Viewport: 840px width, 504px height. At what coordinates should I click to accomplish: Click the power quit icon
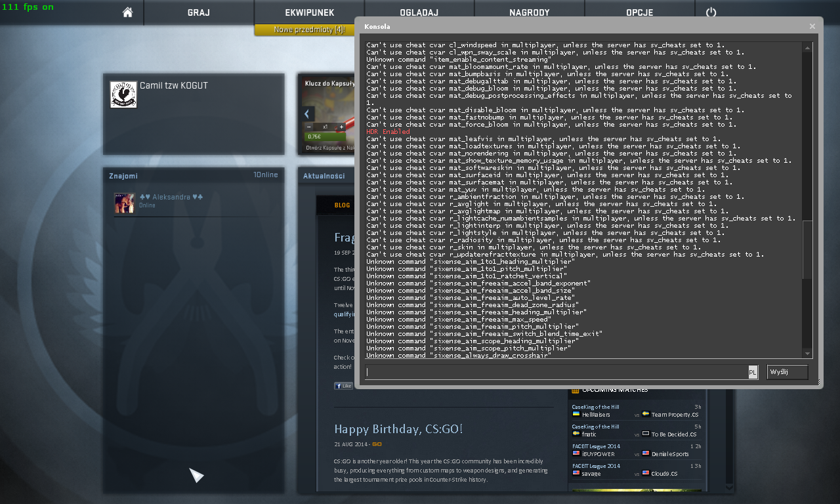point(711,12)
